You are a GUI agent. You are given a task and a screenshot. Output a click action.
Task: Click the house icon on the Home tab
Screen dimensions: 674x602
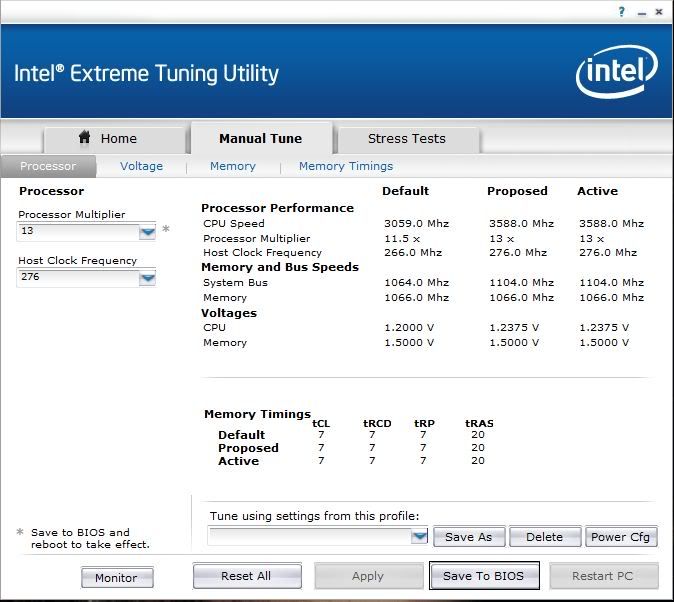coord(85,137)
